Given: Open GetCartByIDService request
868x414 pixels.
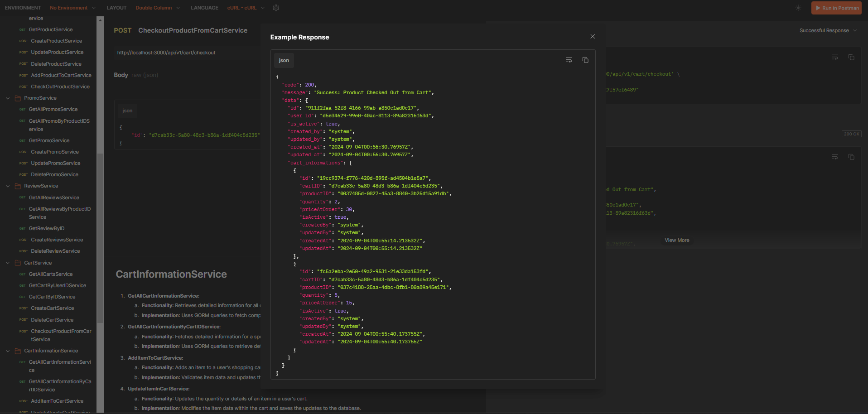Looking at the screenshot, I should coord(52,297).
